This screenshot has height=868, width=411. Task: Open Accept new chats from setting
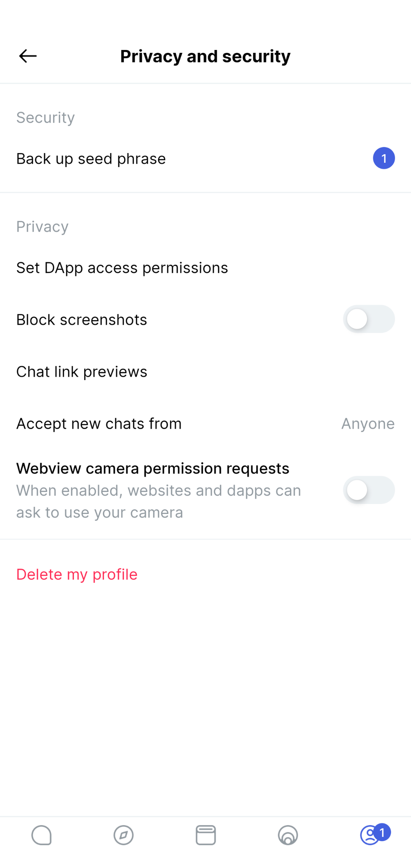pyautogui.click(x=99, y=424)
